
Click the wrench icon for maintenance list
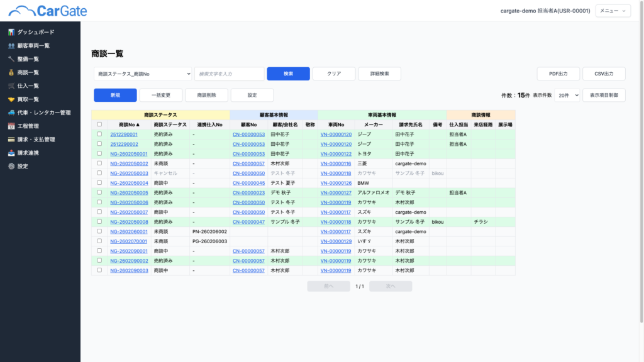pos(11,59)
